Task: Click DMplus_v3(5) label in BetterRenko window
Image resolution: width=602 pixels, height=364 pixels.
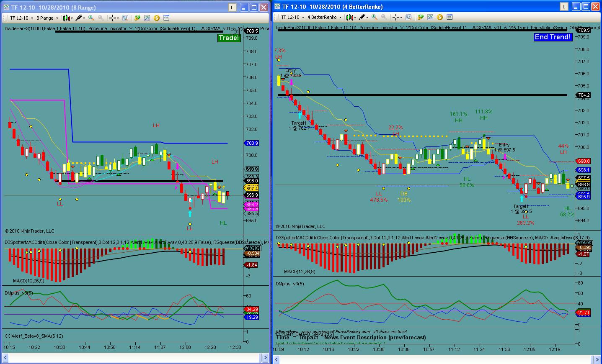Action: [x=290, y=284]
